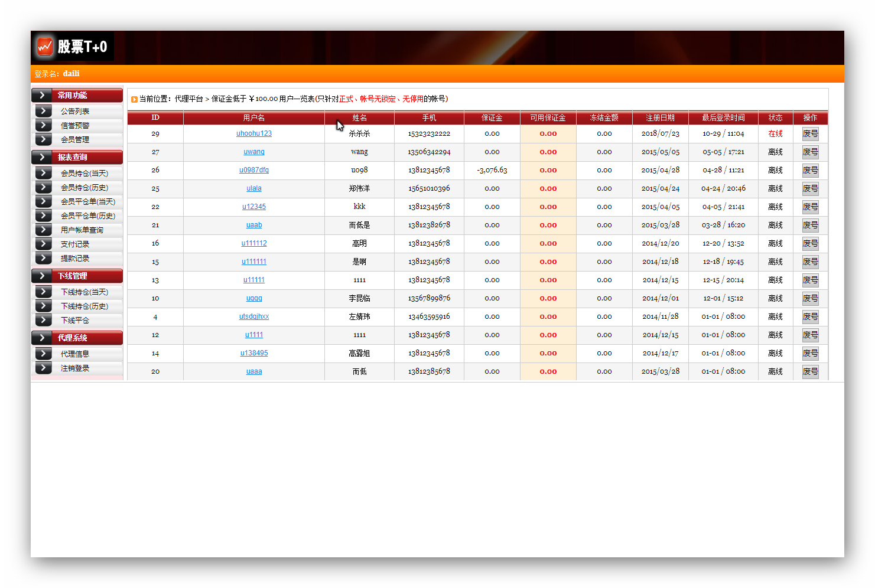This screenshot has height=588, width=875.
Task: Open 用户帐单查询 menu item
Action: click(x=82, y=230)
